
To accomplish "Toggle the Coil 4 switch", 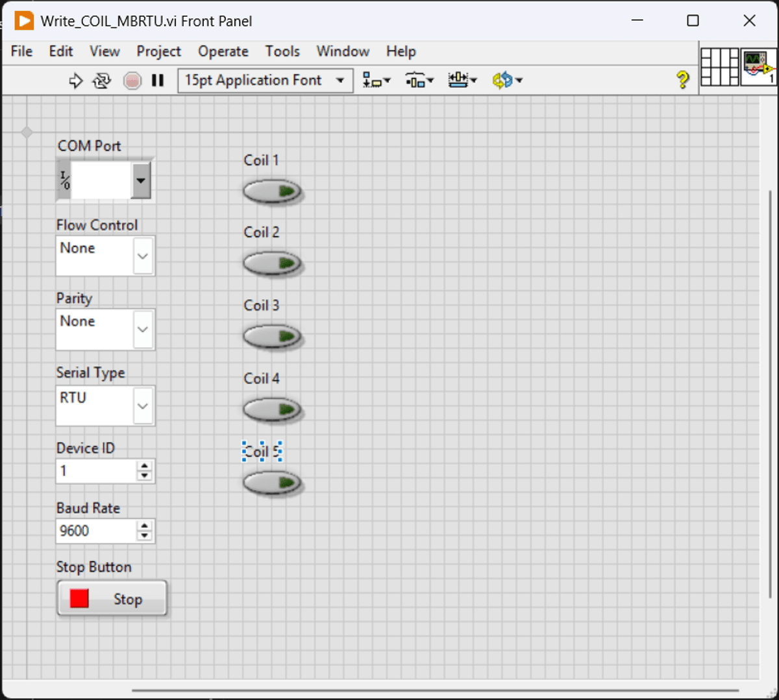I will tap(272, 410).
